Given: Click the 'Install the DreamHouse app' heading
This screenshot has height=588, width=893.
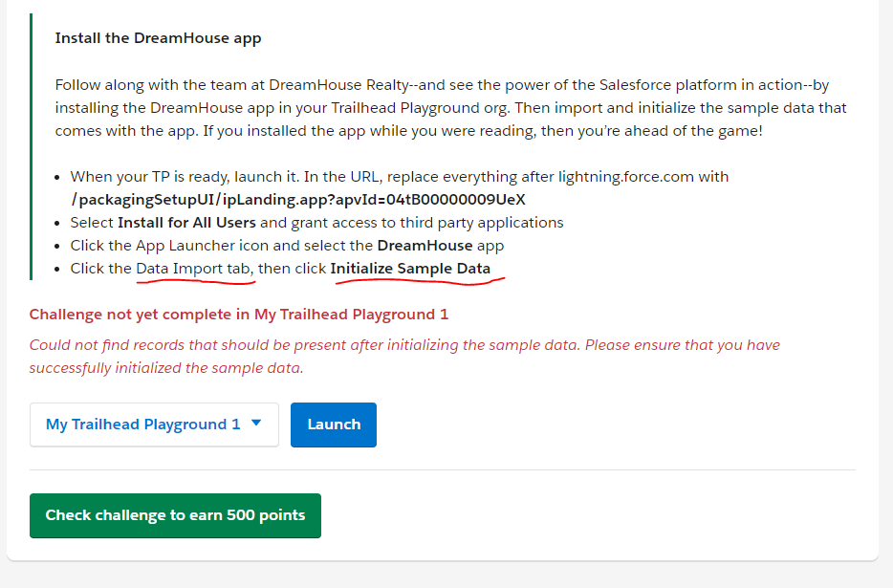Looking at the screenshot, I should tap(158, 38).
